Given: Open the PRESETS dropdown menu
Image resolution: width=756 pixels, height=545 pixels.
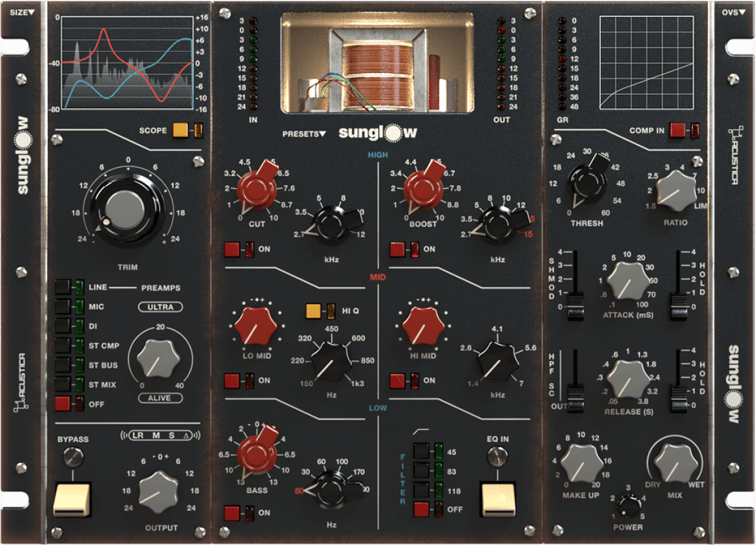Looking at the screenshot, I should pos(304,134).
